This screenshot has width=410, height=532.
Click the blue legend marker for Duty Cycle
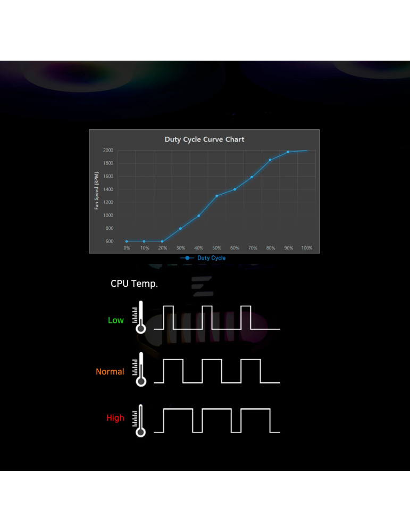[187, 258]
